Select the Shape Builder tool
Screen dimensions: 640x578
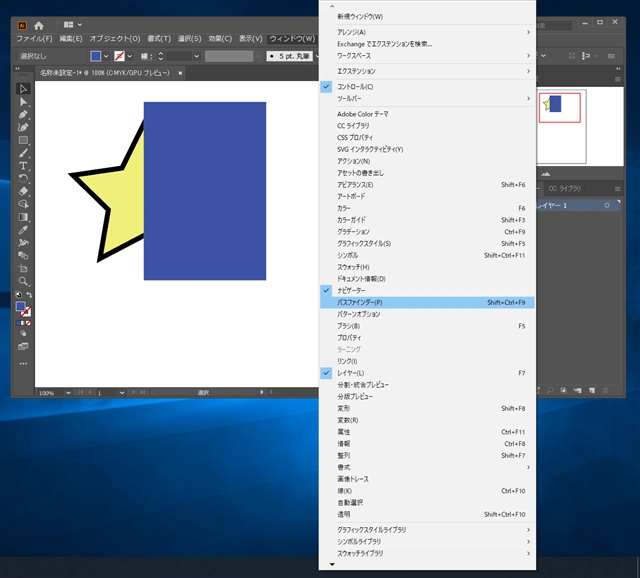pos(23,204)
